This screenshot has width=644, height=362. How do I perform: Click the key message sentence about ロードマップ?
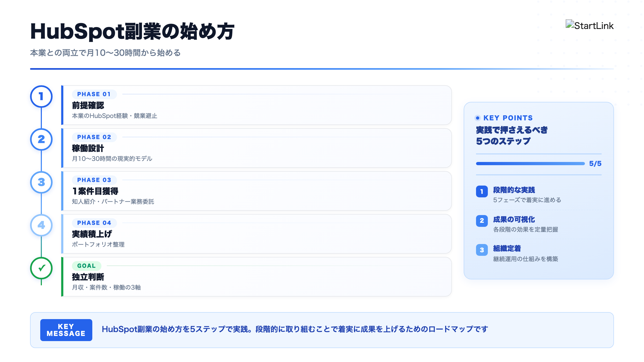[x=295, y=329]
